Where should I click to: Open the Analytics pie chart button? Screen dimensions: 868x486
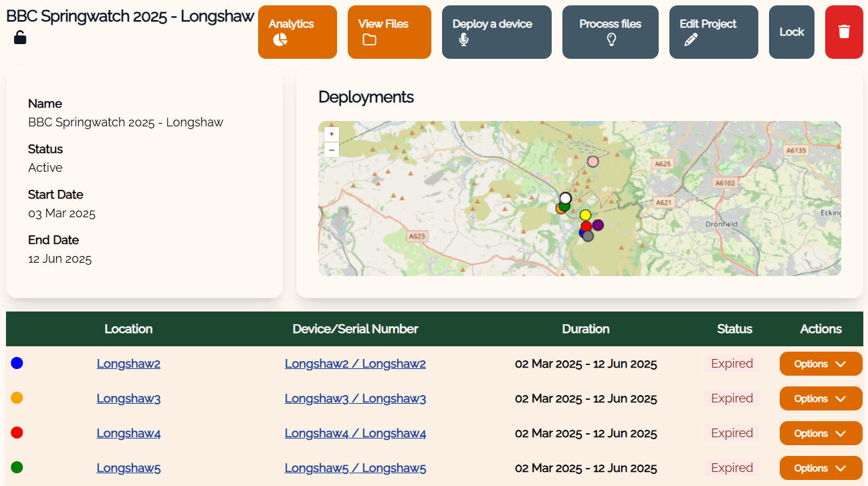(297, 32)
